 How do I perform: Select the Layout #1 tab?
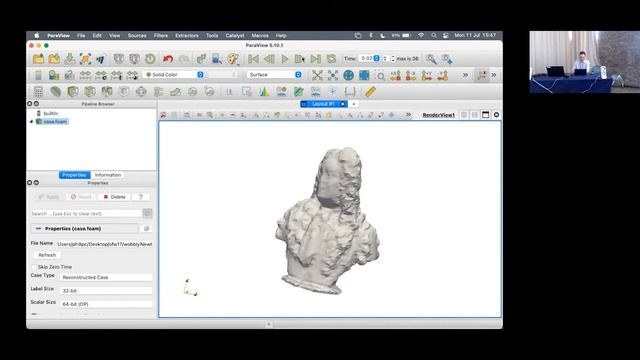pos(323,104)
